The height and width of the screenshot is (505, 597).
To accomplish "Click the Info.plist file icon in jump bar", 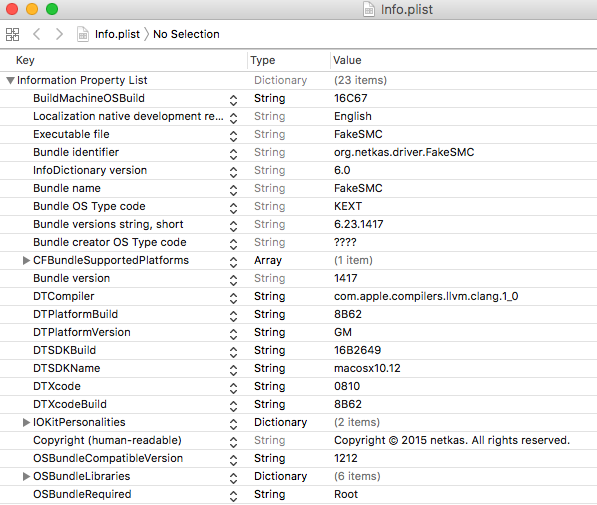I will tap(83, 34).
